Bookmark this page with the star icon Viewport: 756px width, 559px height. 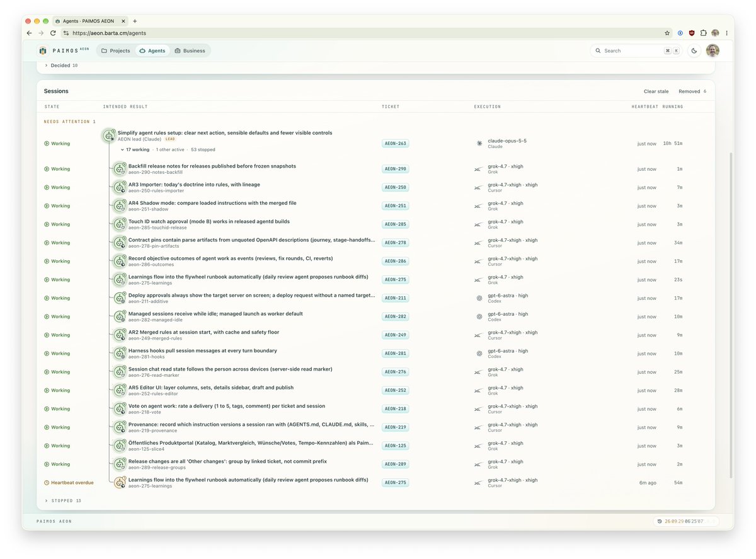[667, 33]
